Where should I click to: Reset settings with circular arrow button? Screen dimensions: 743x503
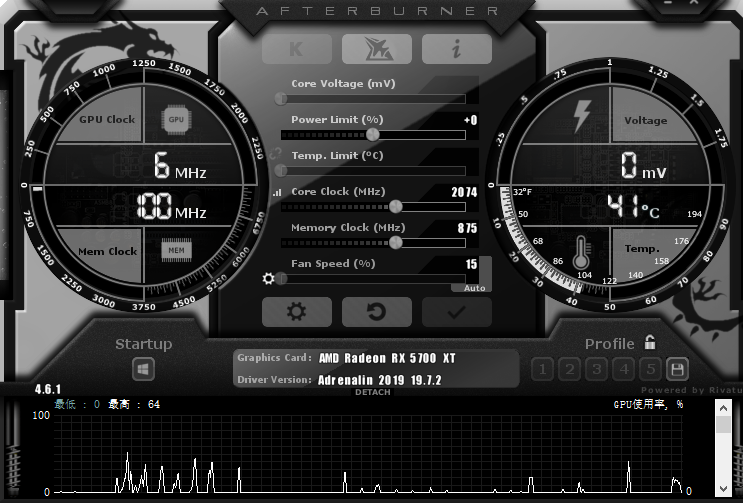click(x=377, y=312)
